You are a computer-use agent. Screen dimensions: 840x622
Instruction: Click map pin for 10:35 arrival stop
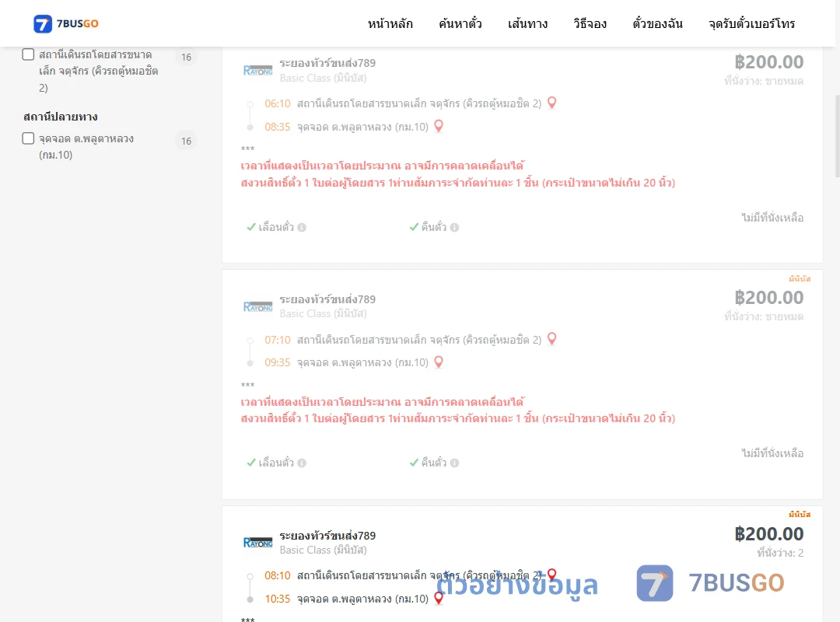[439, 599]
